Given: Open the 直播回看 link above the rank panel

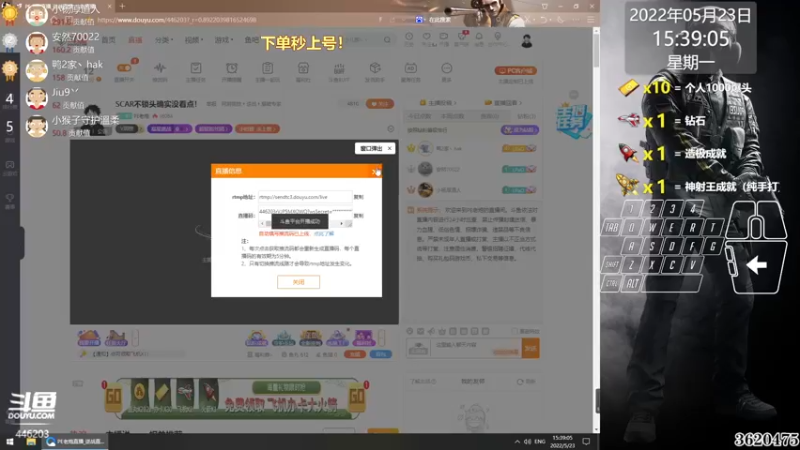Looking at the screenshot, I should tap(505, 103).
